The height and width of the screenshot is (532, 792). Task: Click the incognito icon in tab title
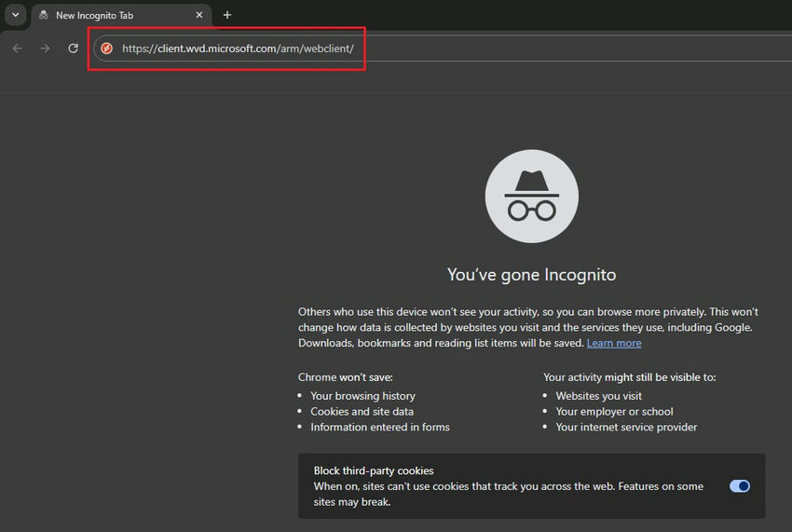pyautogui.click(x=44, y=15)
